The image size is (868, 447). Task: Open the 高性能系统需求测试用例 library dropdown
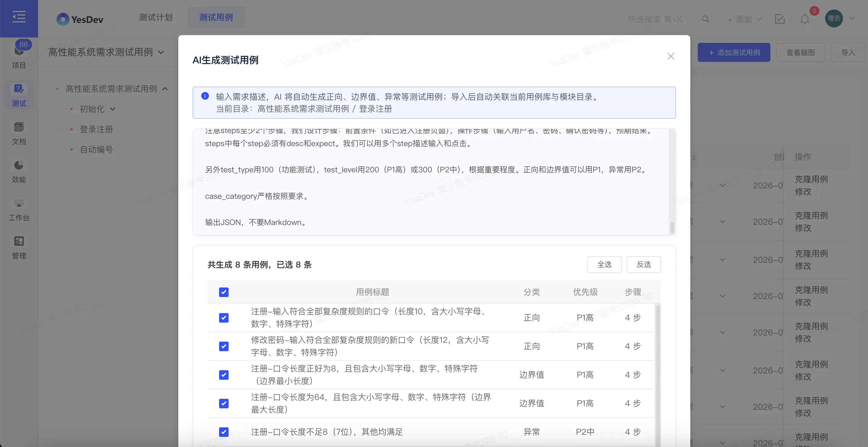(107, 52)
